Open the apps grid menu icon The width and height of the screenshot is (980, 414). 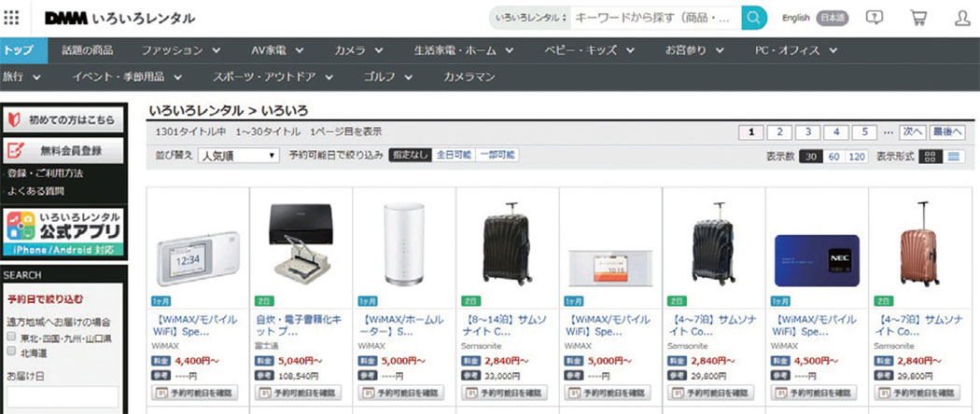[11, 18]
